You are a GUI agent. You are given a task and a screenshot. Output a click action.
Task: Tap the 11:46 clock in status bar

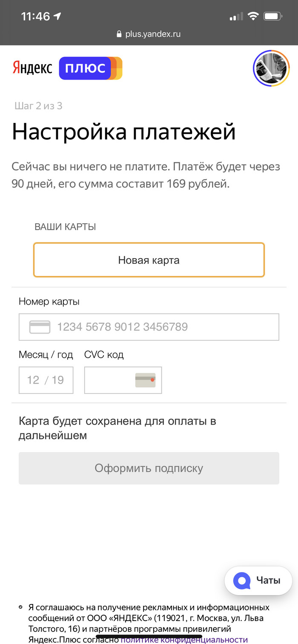35,17
